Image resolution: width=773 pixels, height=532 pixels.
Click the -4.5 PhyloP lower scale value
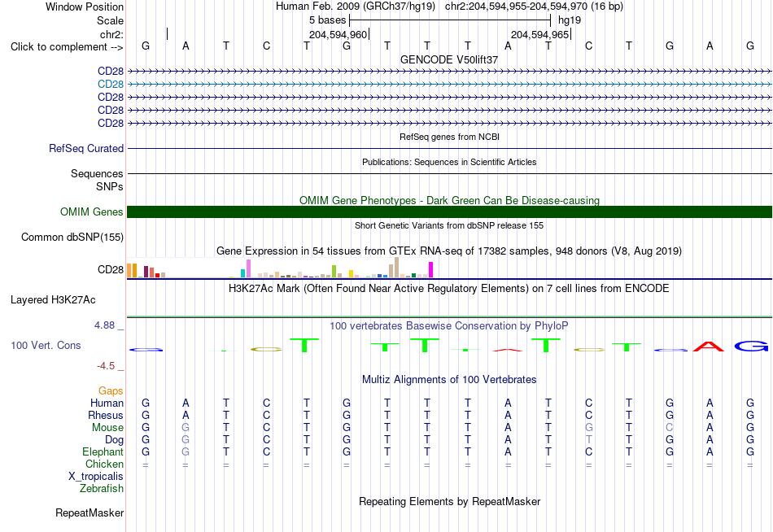[x=106, y=366]
